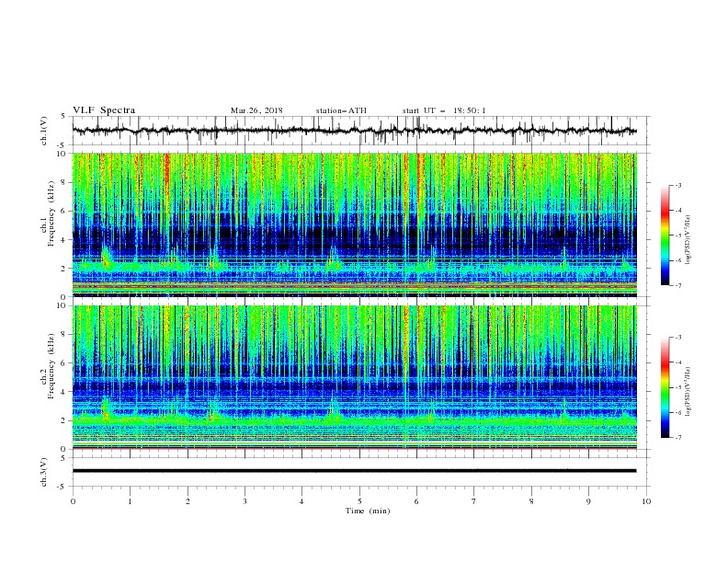Click the upper log(PSD)(V²/Hz) colorbar label
The width and height of the screenshot is (728, 563).
point(688,240)
